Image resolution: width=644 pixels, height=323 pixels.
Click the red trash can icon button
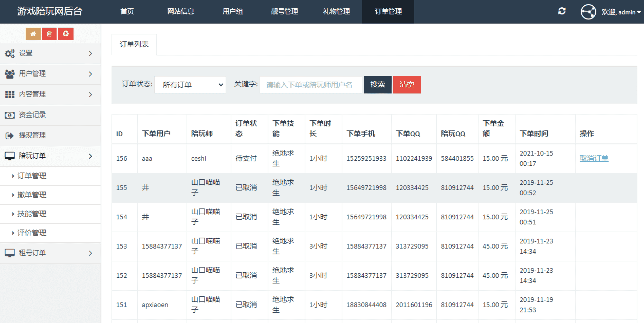click(49, 34)
